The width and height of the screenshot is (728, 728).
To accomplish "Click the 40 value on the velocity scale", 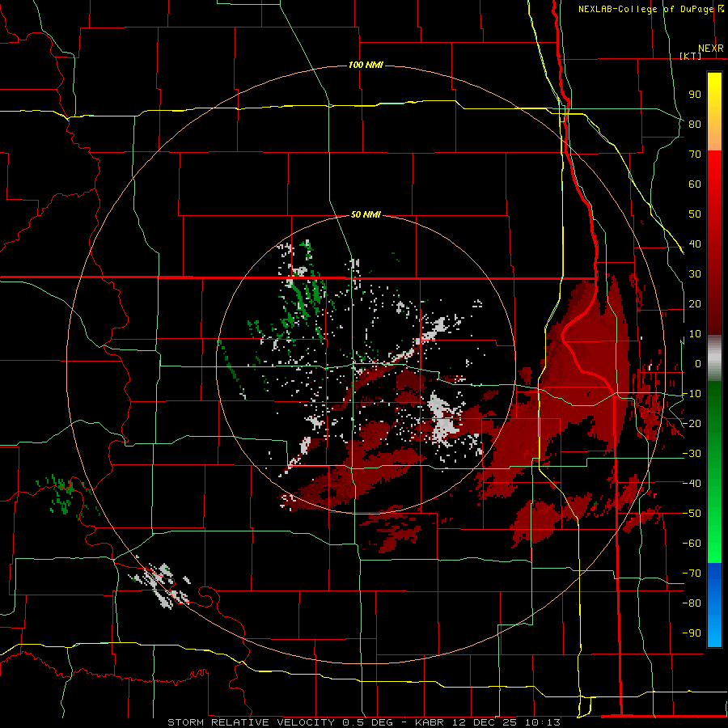I will (x=695, y=244).
